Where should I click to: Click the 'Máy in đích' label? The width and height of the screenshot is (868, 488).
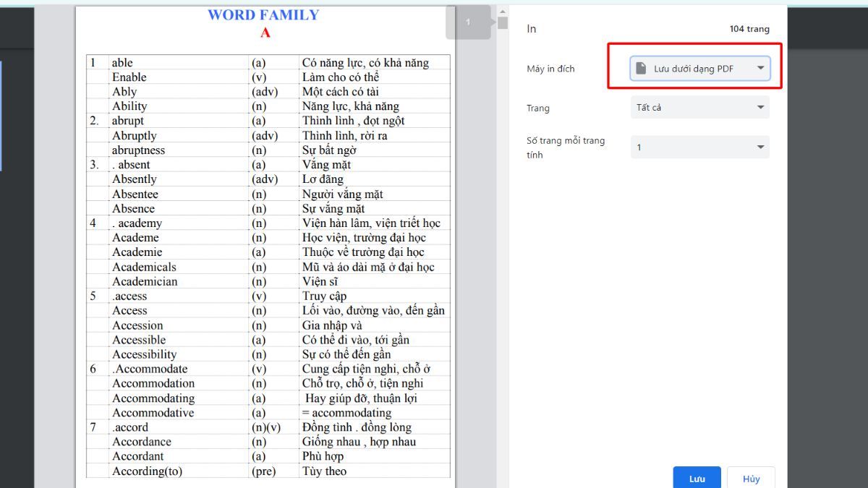click(550, 69)
